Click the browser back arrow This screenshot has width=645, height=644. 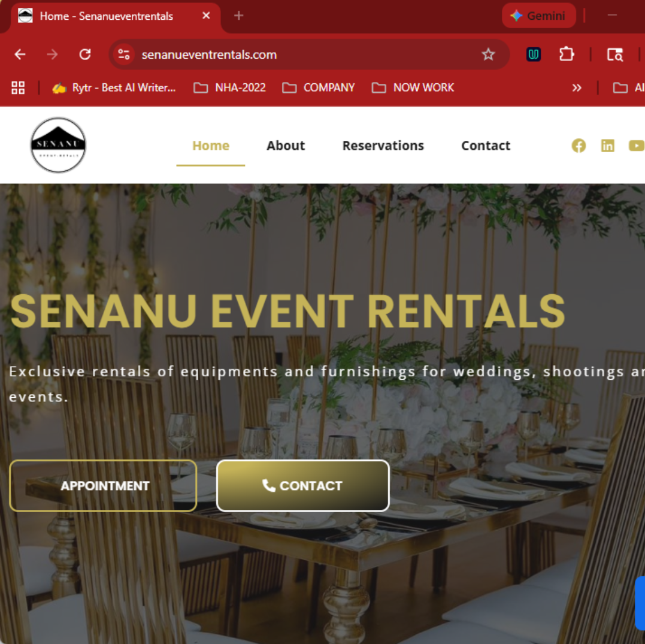pos(20,55)
